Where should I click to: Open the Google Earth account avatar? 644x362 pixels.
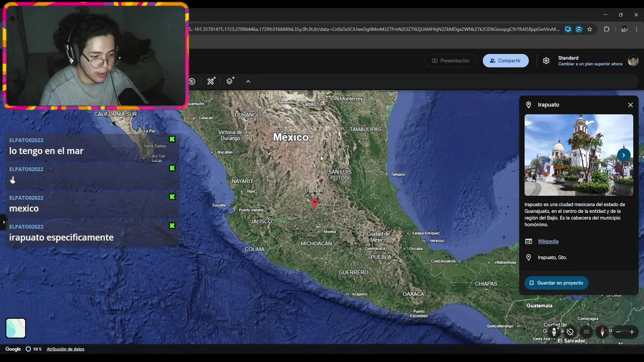[x=633, y=61]
